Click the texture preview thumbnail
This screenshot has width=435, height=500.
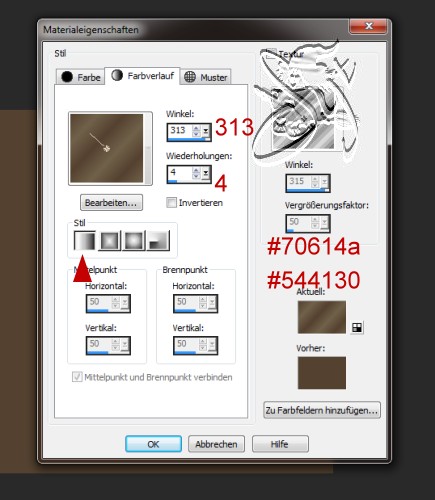[303, 118]
